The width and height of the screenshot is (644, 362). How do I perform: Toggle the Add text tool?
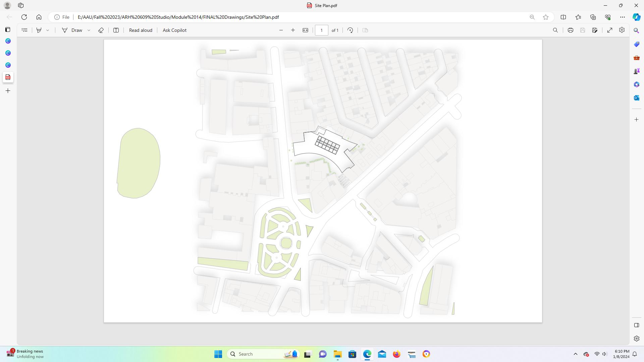click(116, 30)
